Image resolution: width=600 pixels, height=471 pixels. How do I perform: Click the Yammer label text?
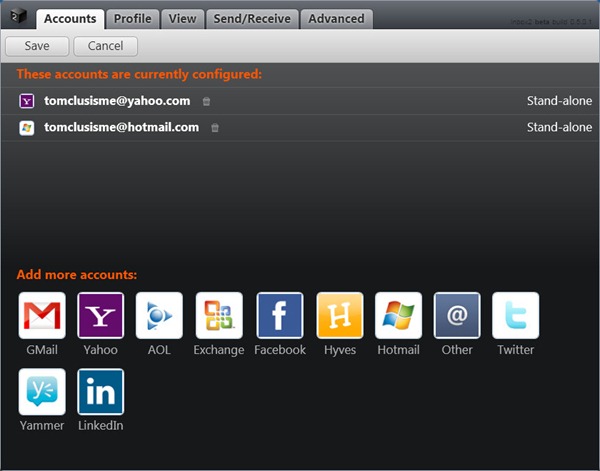coord(42,425)
